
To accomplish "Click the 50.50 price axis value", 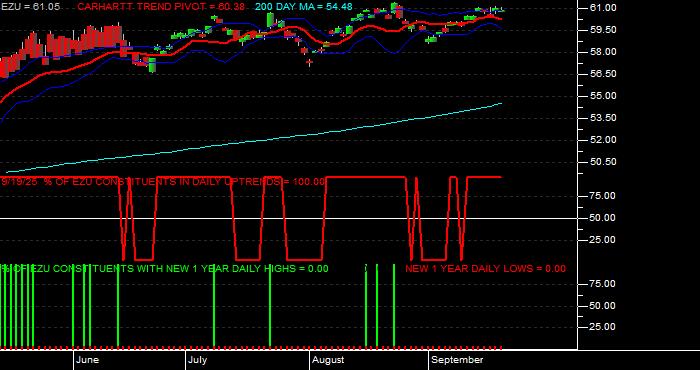I will coord(604,162).
